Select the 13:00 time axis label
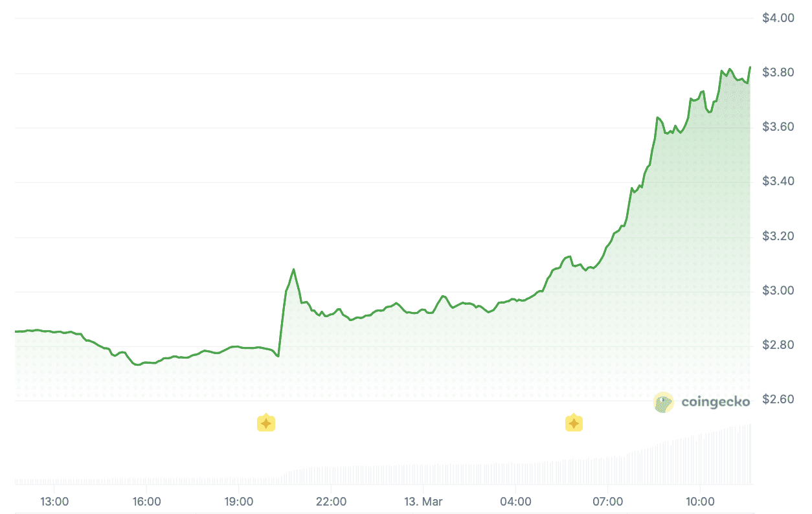The width and height of the screenshot is (812, 514). 54,502
